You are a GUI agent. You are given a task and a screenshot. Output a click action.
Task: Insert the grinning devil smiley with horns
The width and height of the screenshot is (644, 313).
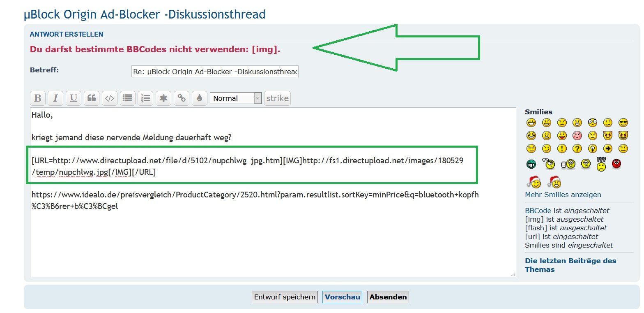tap(623, 135)
